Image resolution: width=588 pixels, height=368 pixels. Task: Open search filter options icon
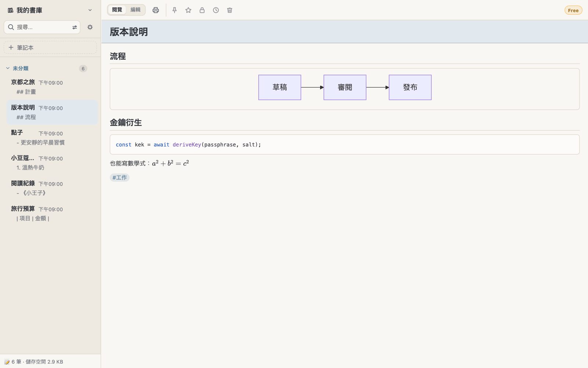75,27
